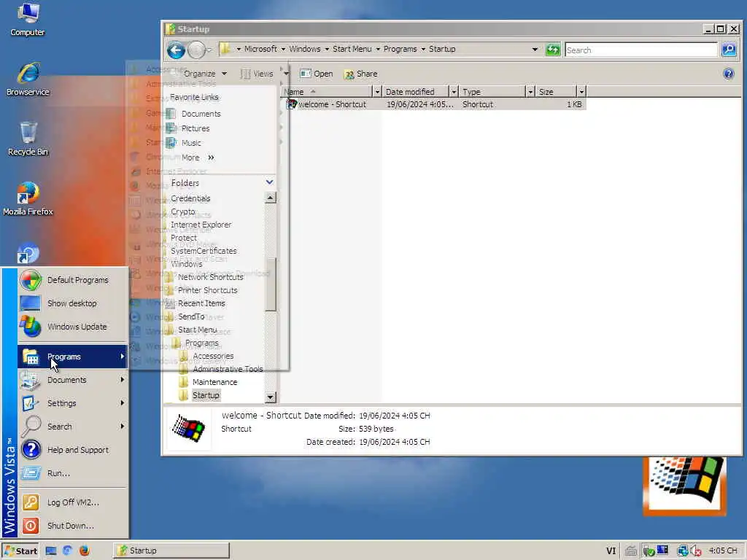This screenshot has height=560, width=747.
Task: Sort by the Type column header
Action: 492,91
